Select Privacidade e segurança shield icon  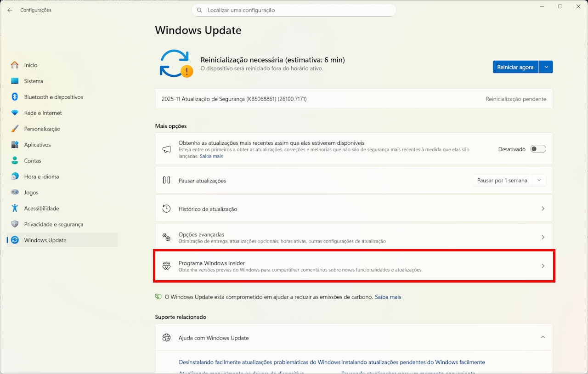point(14,224)
